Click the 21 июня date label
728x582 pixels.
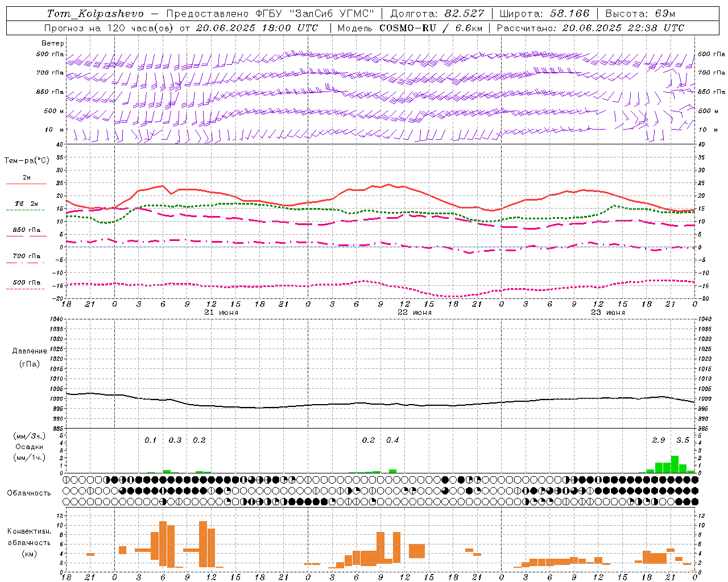[221, 313]
